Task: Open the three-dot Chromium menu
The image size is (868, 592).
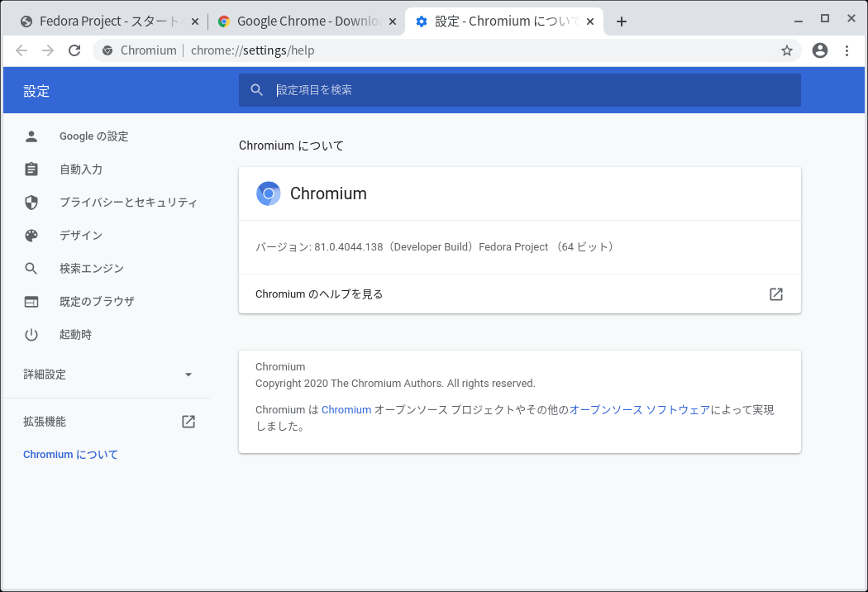Action: 847,50
